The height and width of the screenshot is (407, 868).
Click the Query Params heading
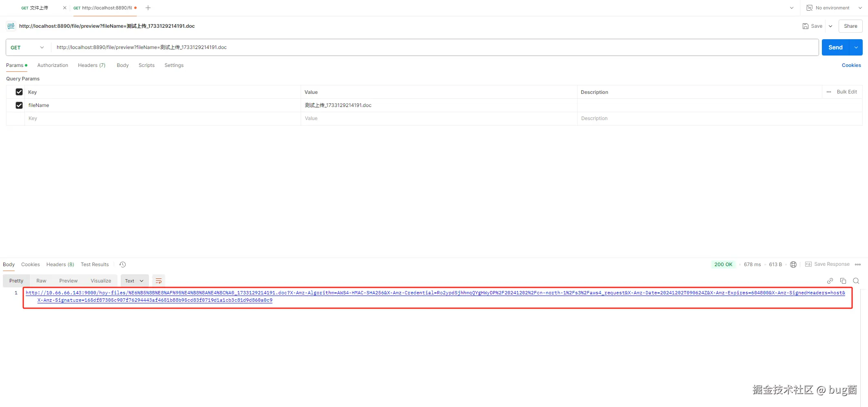tap(23, 79)
